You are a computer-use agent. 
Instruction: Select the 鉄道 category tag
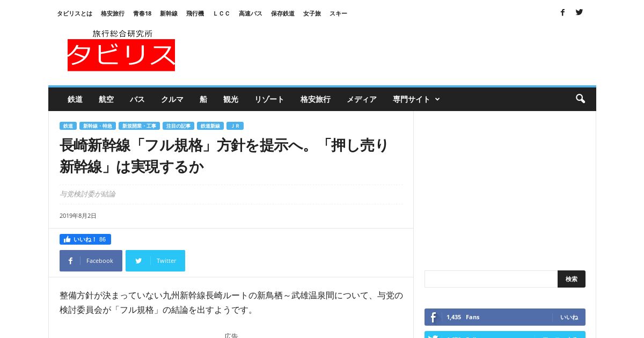tap(68, 126)
